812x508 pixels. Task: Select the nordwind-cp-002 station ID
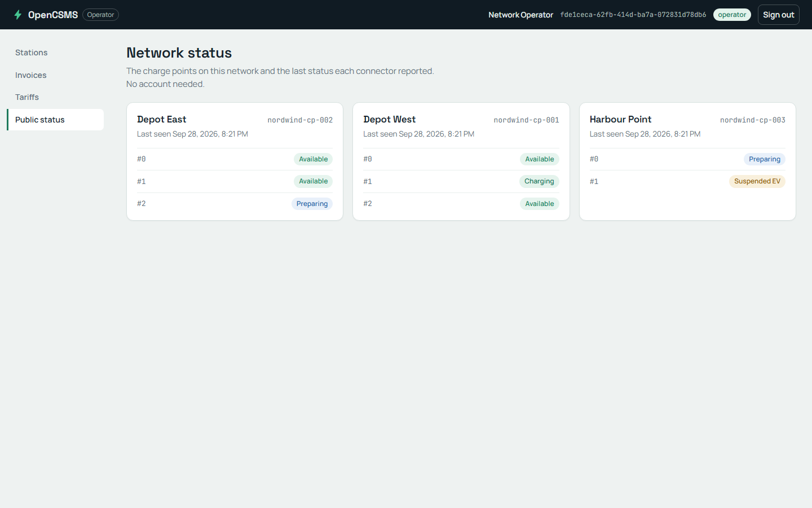point(300,120)
